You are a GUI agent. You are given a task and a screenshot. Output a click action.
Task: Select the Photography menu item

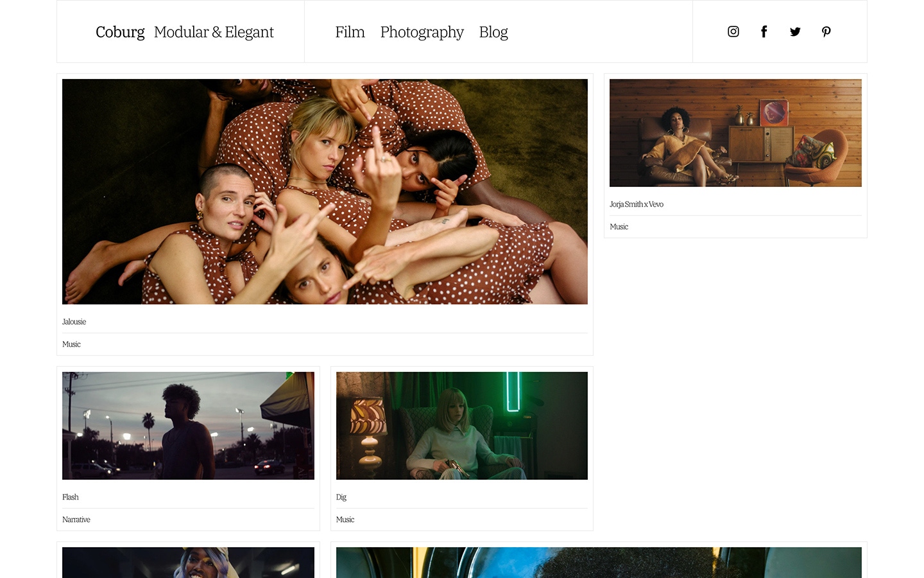(x=422, y=31)
